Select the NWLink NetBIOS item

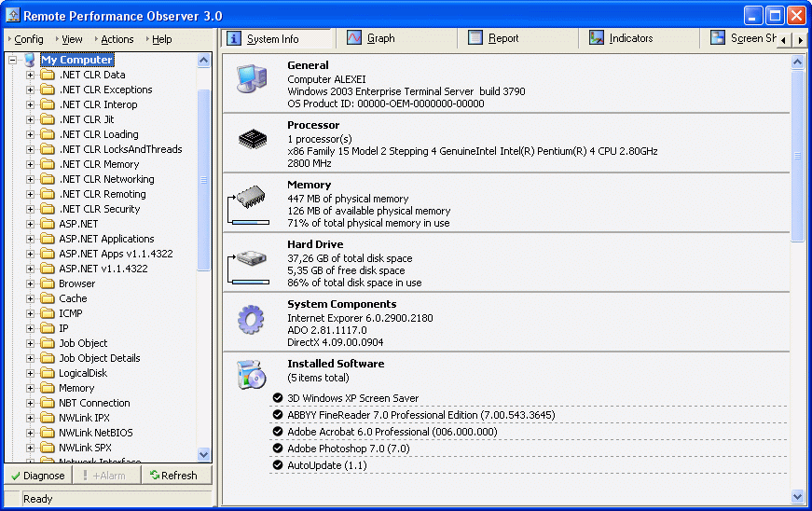coord(95,433)
